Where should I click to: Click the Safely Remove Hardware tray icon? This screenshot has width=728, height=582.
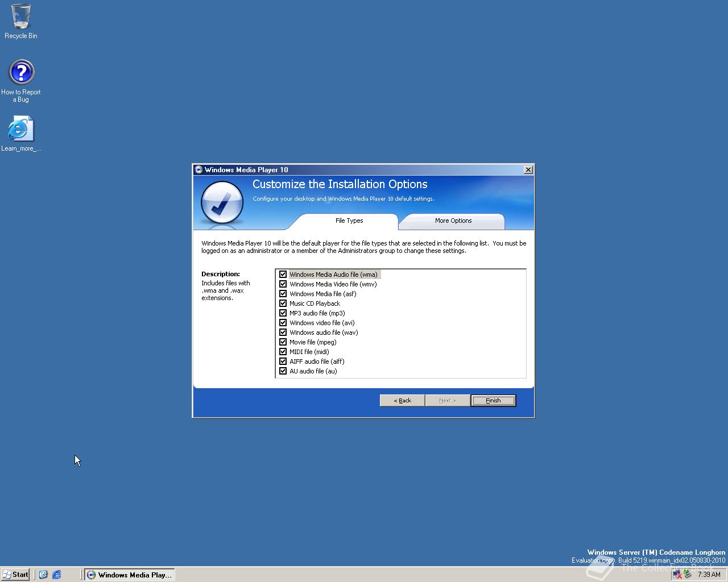point(688,575)
